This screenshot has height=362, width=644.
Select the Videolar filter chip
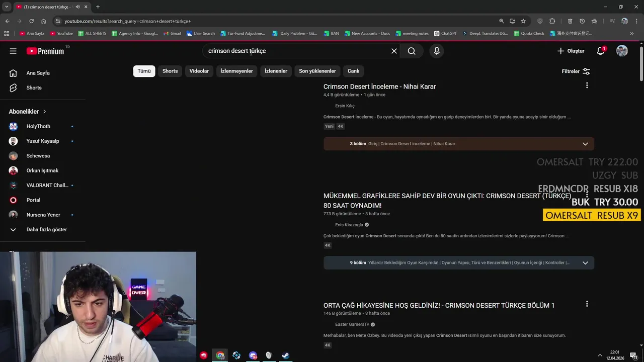(x=199, y=71)
